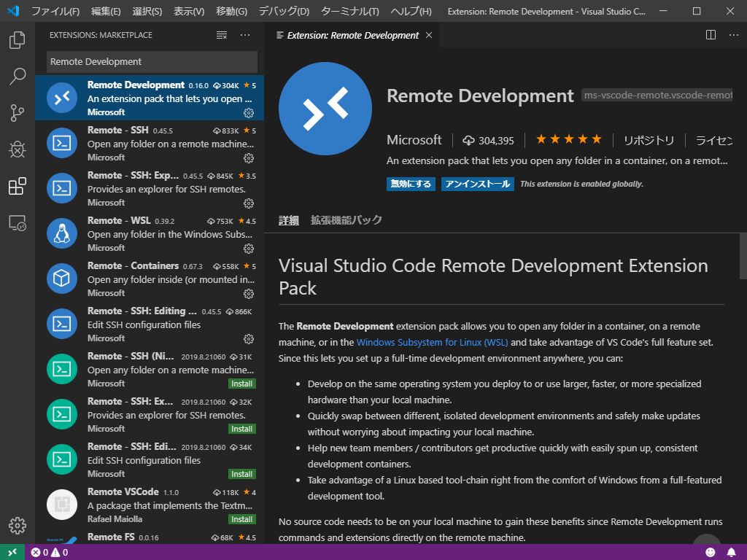Select the Remote VSCode extension icon

(x=62, y=505)
